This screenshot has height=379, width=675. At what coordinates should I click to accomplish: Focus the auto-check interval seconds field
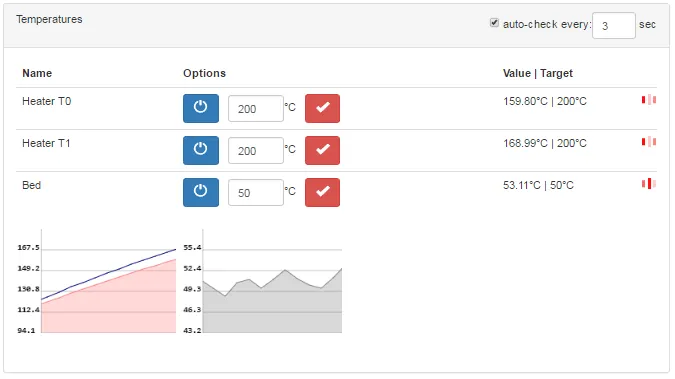pos(613,25)
